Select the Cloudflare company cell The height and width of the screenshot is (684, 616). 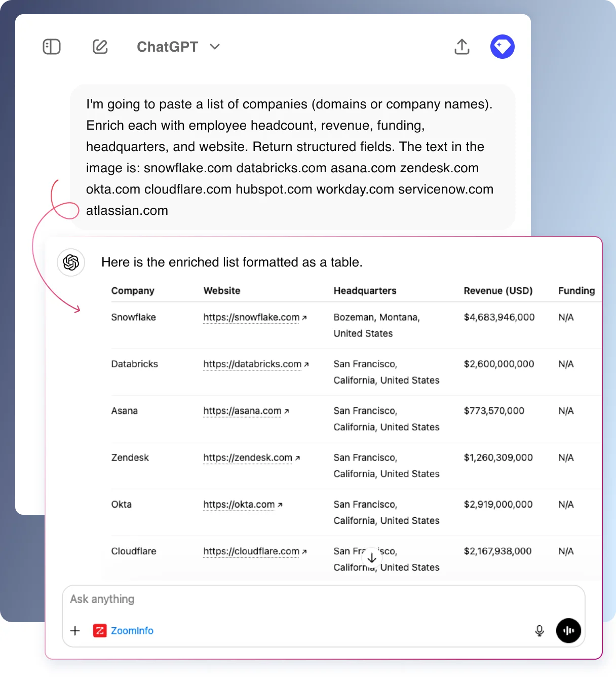pos(133,551)
